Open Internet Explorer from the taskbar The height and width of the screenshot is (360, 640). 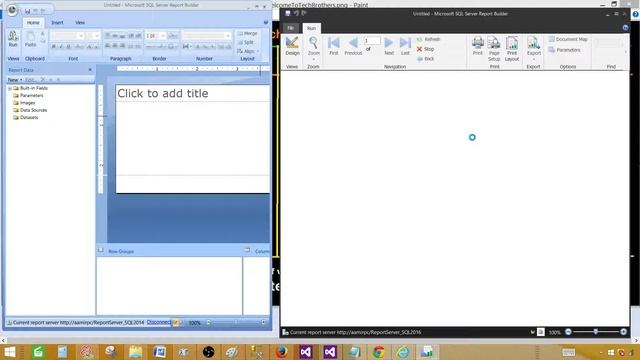[402, 352]
